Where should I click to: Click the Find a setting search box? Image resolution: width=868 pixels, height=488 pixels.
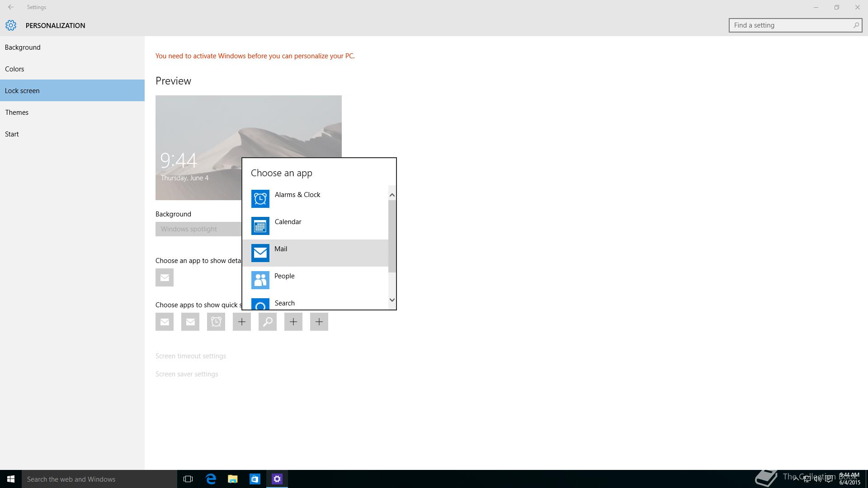coord(796,25)
